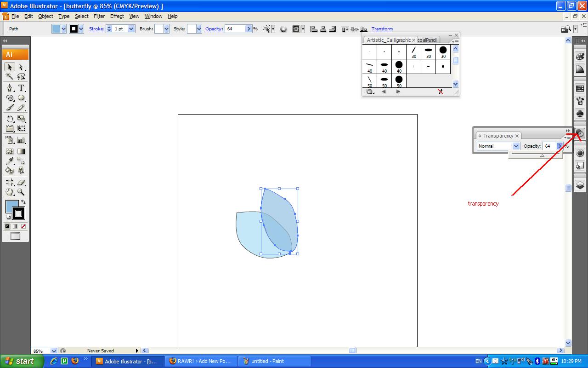
Task: Collapse the toolbox with double-arrow
Action: point(5,41)
